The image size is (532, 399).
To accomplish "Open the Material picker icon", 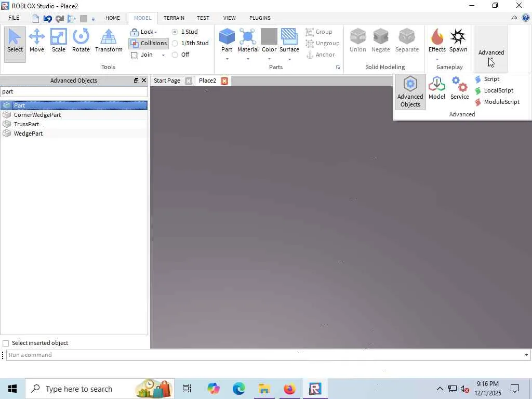I will (248, 37).
